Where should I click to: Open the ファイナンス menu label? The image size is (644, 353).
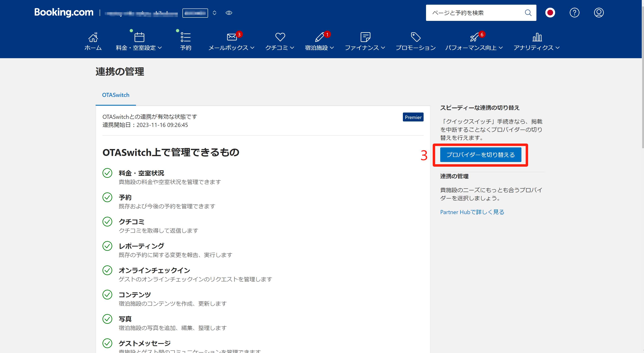(x=362, y=48)
